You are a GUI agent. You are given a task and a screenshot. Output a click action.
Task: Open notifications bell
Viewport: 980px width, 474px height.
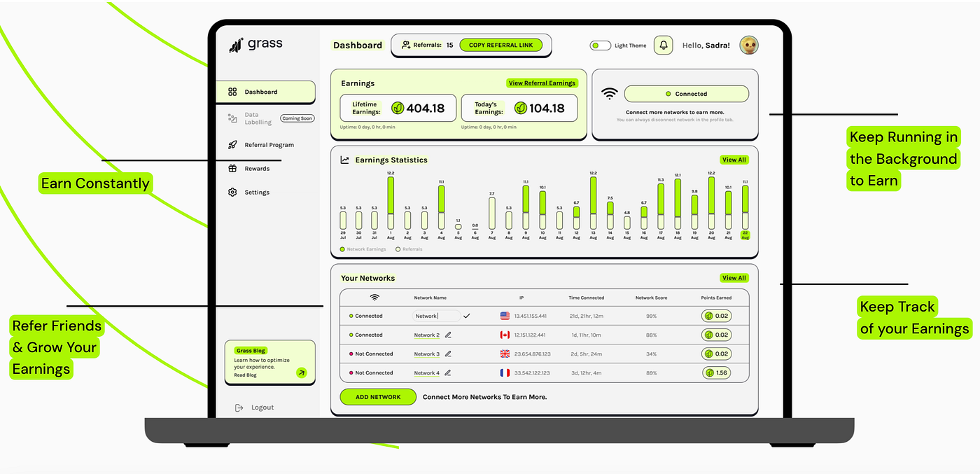point(664,45)
